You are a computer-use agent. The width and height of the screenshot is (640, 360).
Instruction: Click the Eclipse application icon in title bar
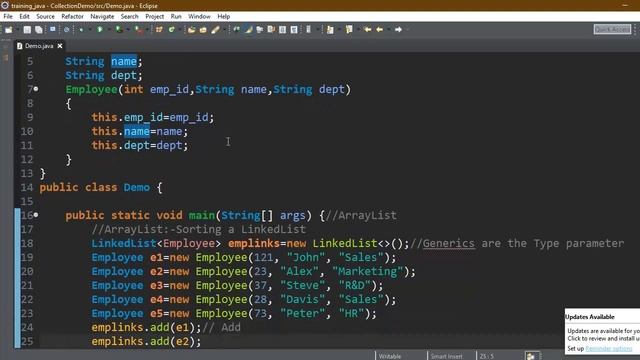[x=5, y=5]
